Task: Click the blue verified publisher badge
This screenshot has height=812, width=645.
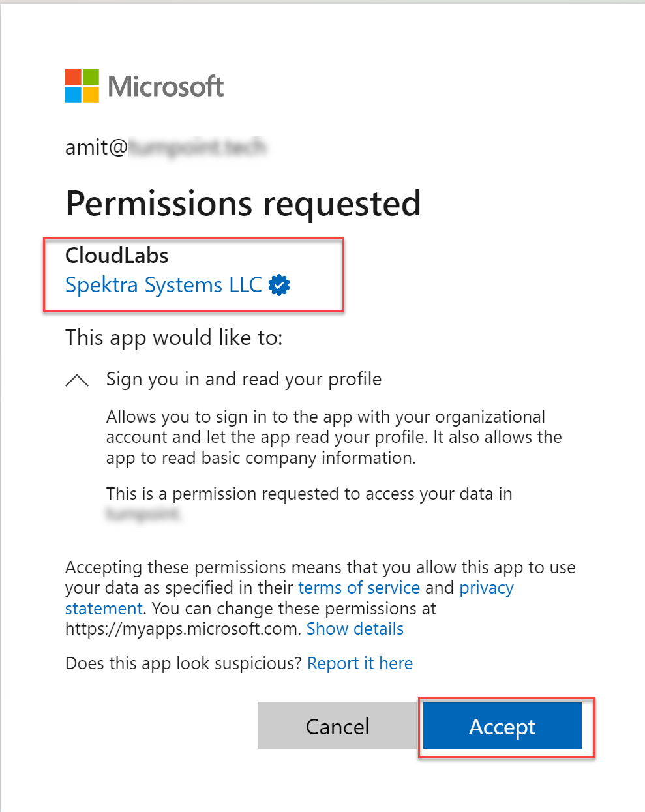Action: [279, 285]
